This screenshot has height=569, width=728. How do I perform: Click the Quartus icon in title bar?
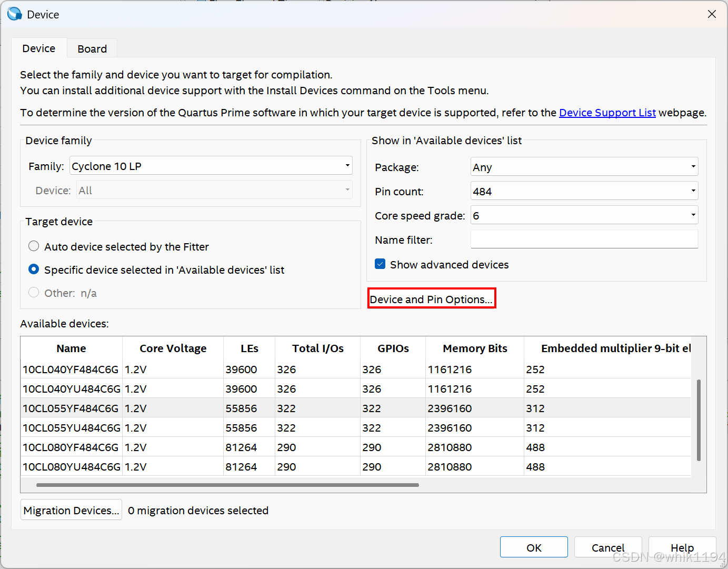[x=14, y=14]
